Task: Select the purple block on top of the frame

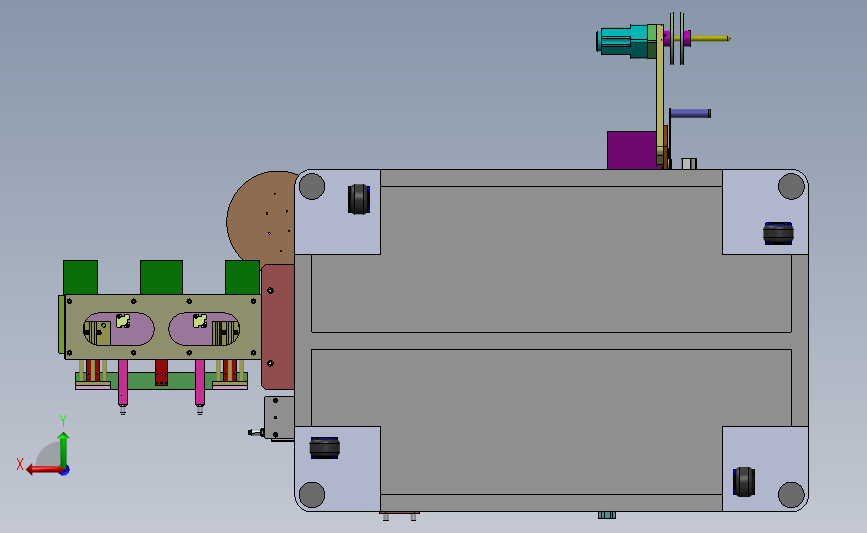Action: [632, 150]
